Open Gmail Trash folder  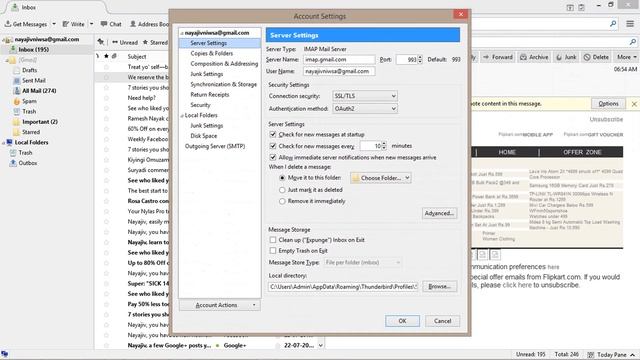[29, 111]
